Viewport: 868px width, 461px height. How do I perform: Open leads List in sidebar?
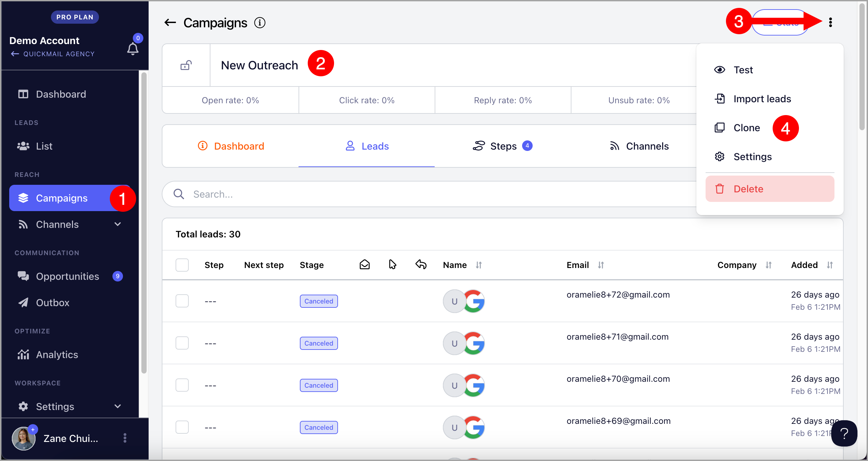(70, 146)
